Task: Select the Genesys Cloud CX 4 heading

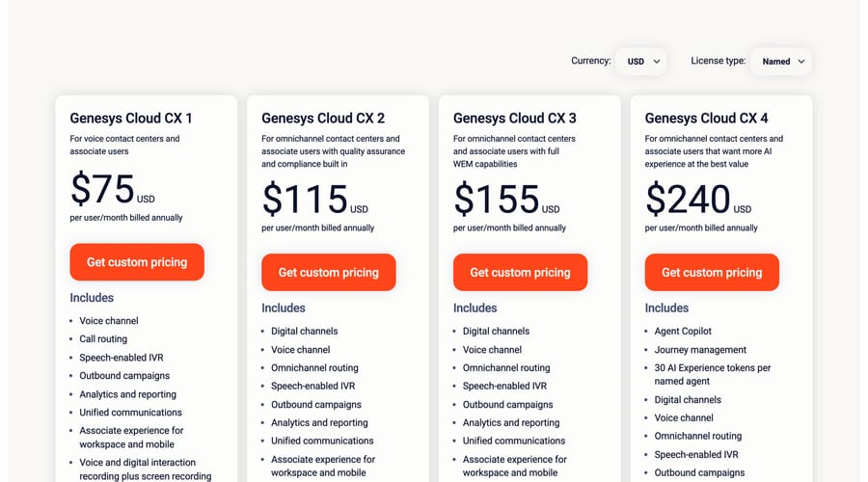Action: [x=706, y=118]
